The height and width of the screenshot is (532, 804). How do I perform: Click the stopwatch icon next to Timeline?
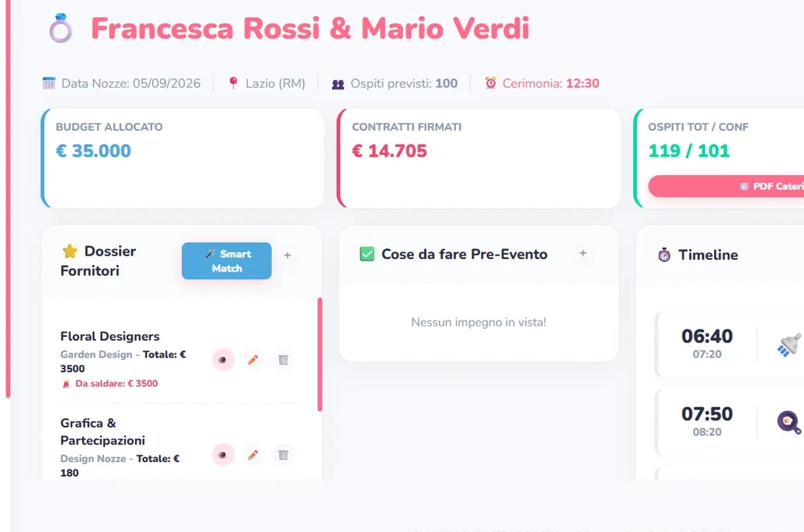point(664,255)
